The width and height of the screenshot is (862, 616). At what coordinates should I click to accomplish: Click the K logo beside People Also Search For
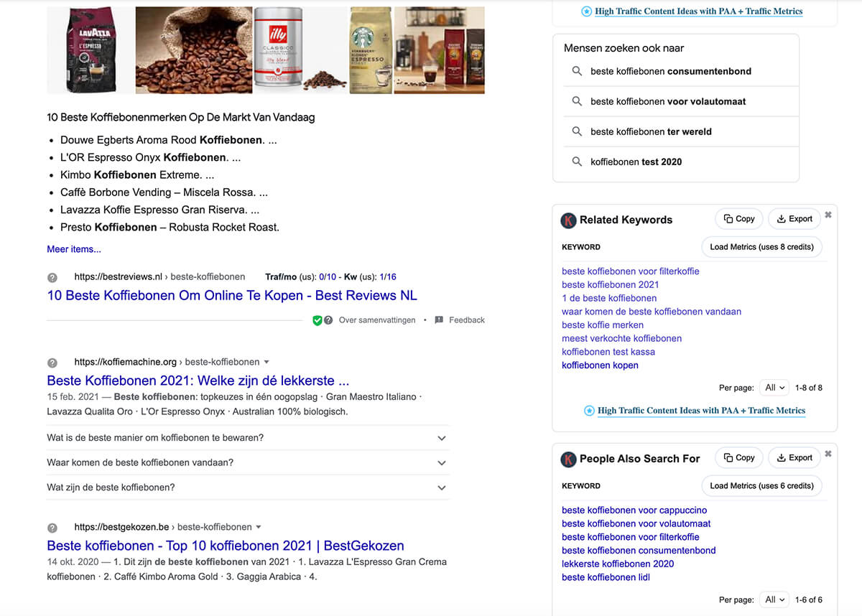(x=568, y=459)
